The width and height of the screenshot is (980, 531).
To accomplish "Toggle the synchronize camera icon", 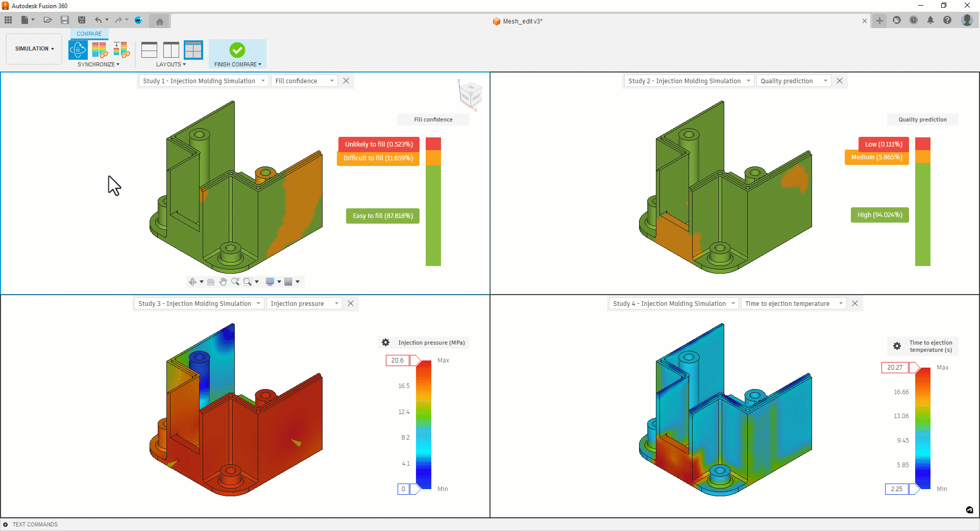I will click(x=78, y=50).
